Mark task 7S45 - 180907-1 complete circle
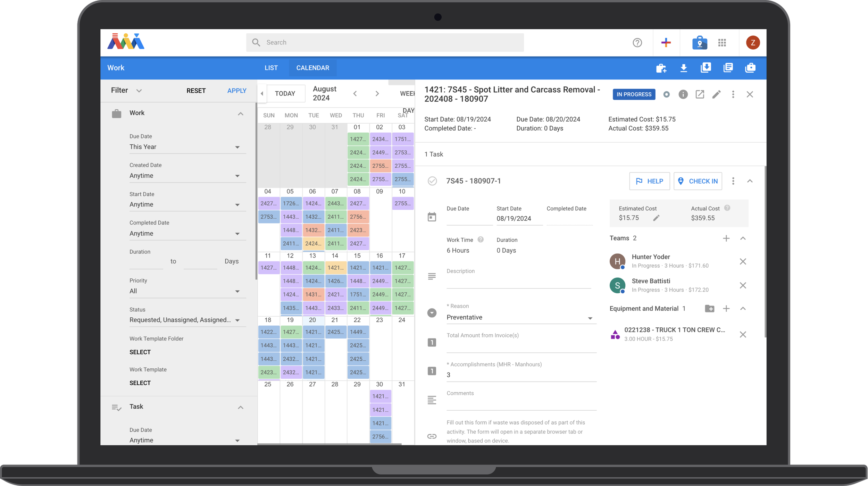The width and height of the screenshot is (868, 486). [x=432, y=181]
